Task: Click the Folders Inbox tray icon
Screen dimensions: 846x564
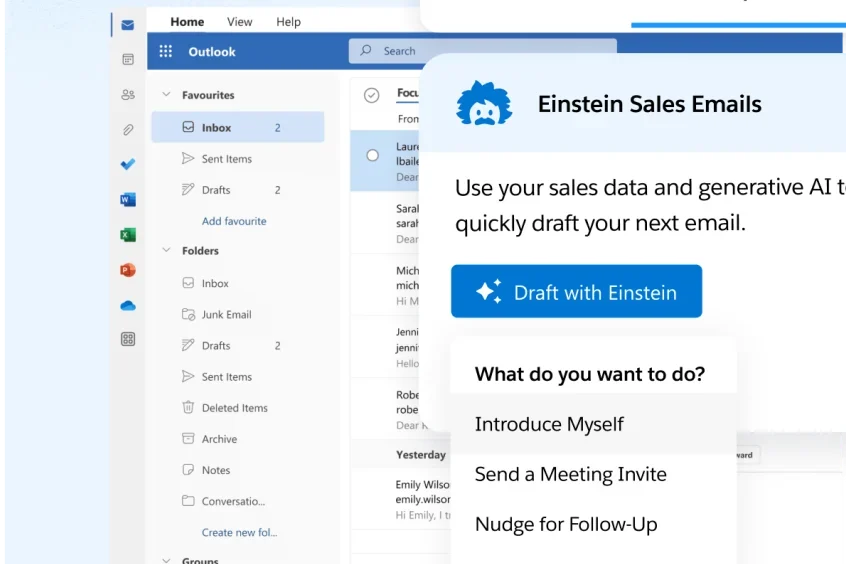Action: [x=188, y=283]
